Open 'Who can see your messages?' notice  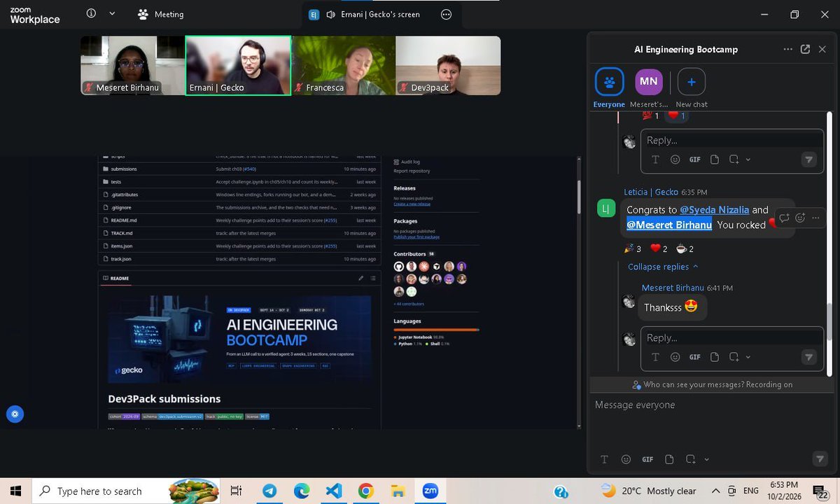712,384
